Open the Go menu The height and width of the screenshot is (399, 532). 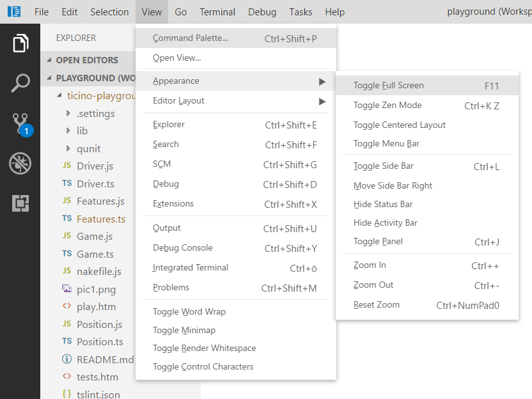[180, 12]
